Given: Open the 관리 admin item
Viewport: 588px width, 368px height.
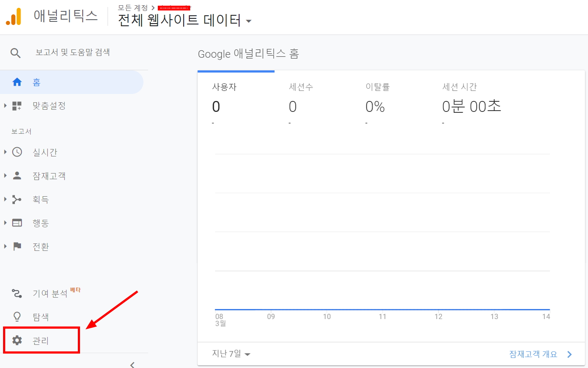Looking at the screenshot, I should click(x=42, y=340).
